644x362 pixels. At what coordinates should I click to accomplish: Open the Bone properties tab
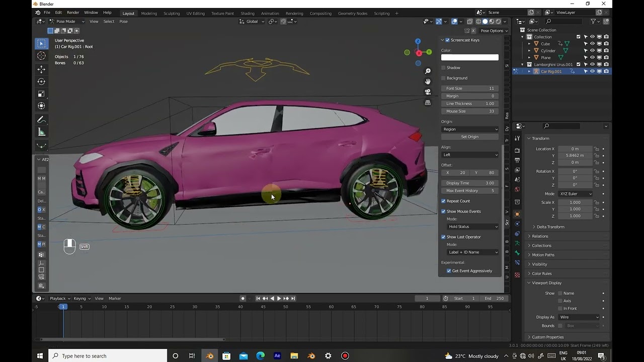point(517,253)
